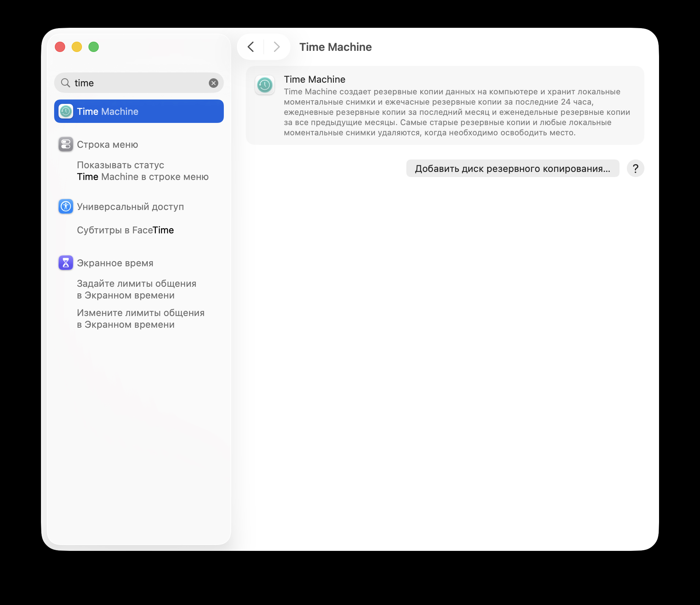Screen dimensions: 700x605
Task: Minimize the window with yellow button
Action: coord(77,47)
